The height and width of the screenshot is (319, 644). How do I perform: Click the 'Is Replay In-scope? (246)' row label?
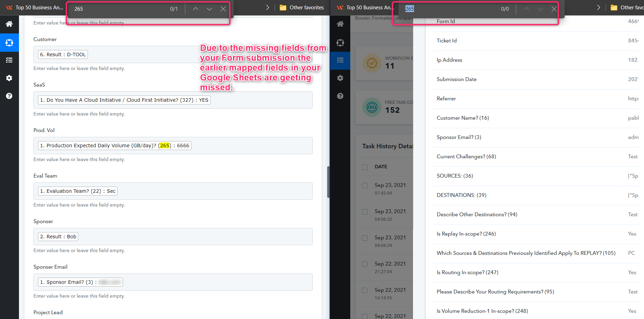(466, 234)
